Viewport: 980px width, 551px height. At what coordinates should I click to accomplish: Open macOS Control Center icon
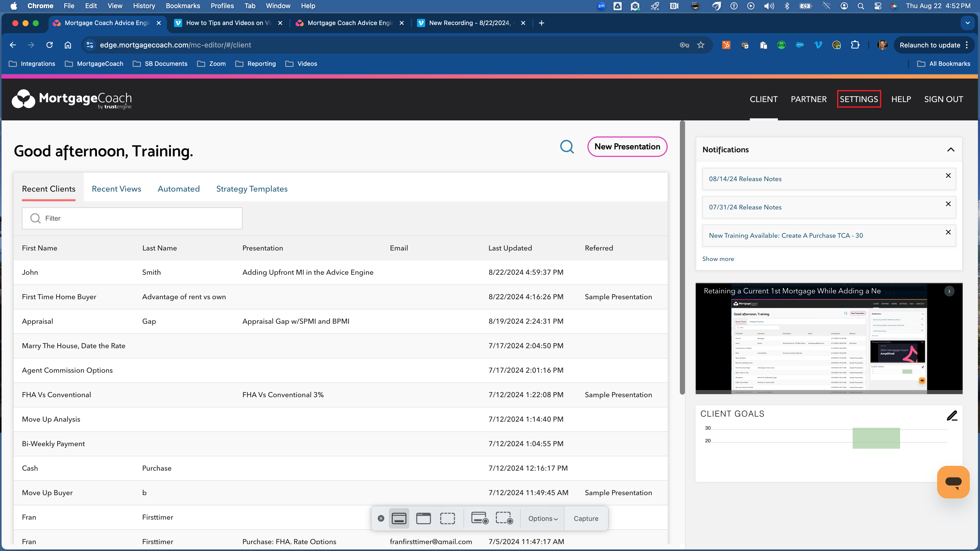(878, 6)
